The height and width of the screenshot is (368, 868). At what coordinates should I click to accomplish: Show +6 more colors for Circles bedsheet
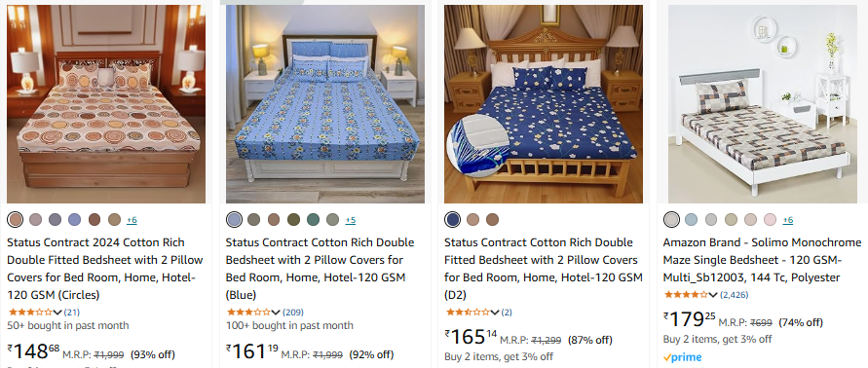(132, 220)
